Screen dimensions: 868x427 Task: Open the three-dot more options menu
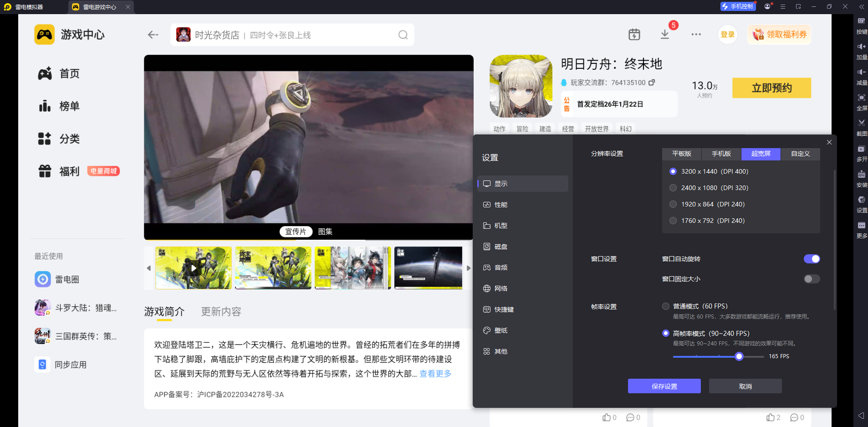click(696, 34)
